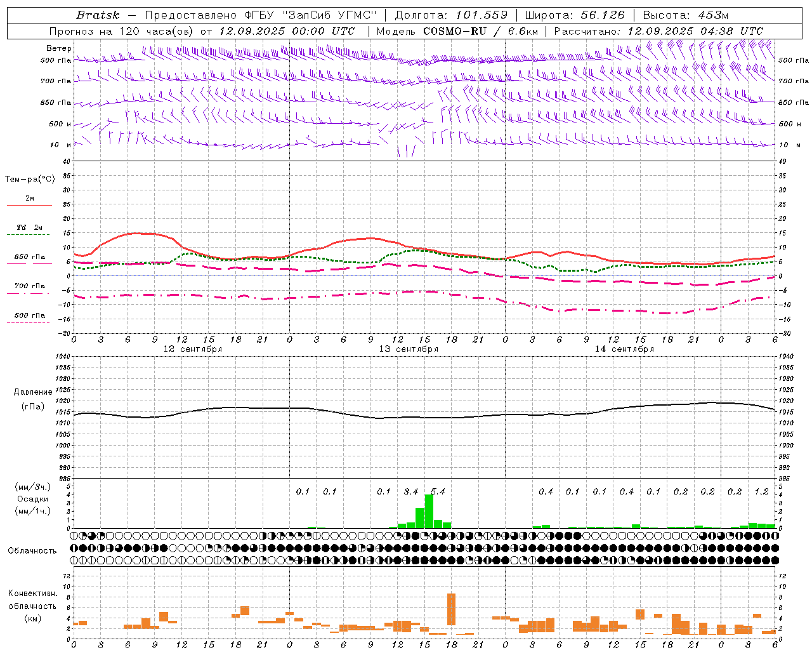Click the "Тем-ра(°C)" axis title

30,179
